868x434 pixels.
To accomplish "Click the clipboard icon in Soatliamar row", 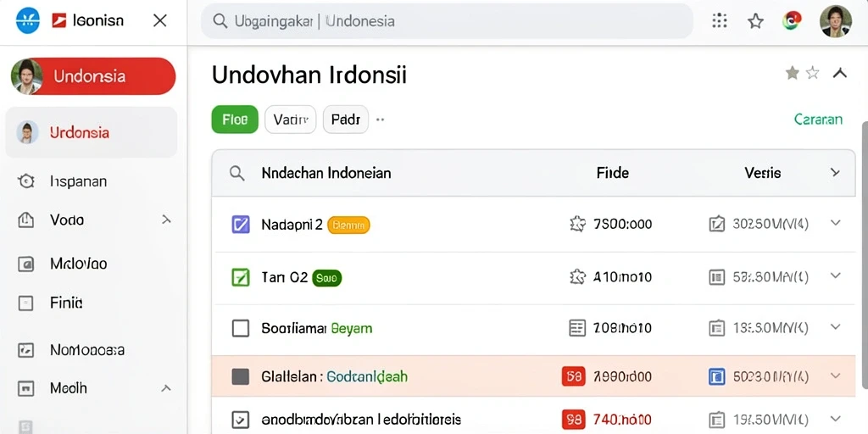I will tap(717, 328).
